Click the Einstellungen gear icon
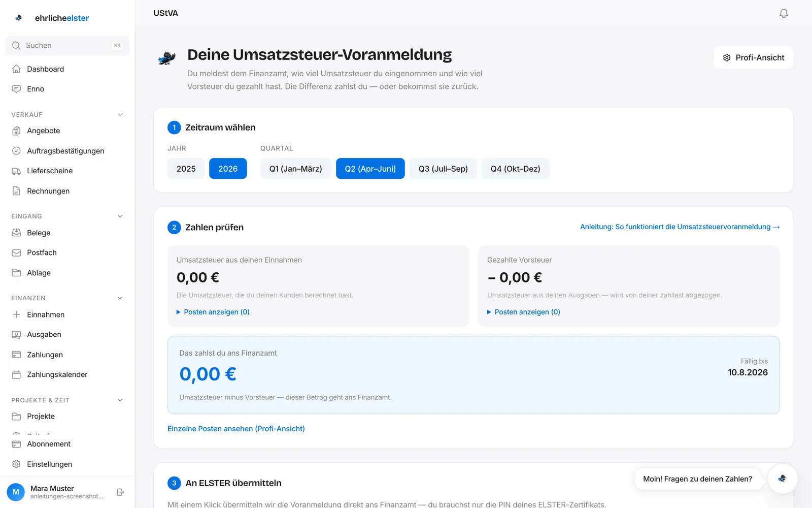 coord(16,464)
